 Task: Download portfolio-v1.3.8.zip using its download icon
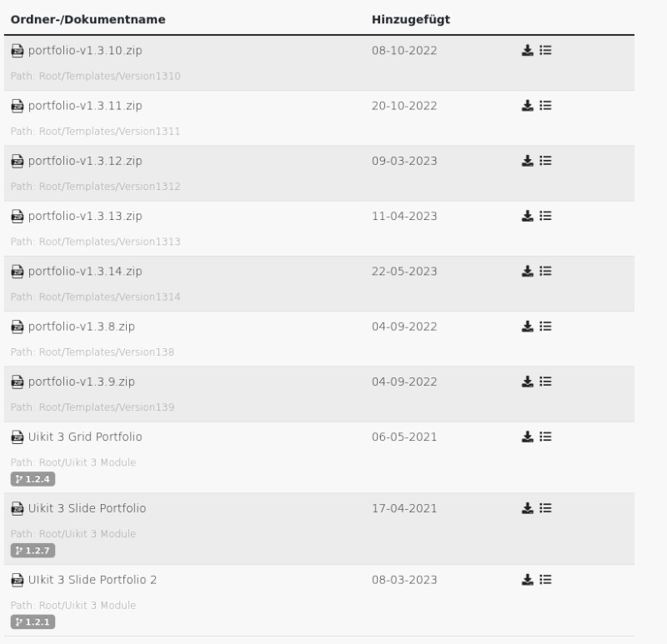(x=527, y=326)
